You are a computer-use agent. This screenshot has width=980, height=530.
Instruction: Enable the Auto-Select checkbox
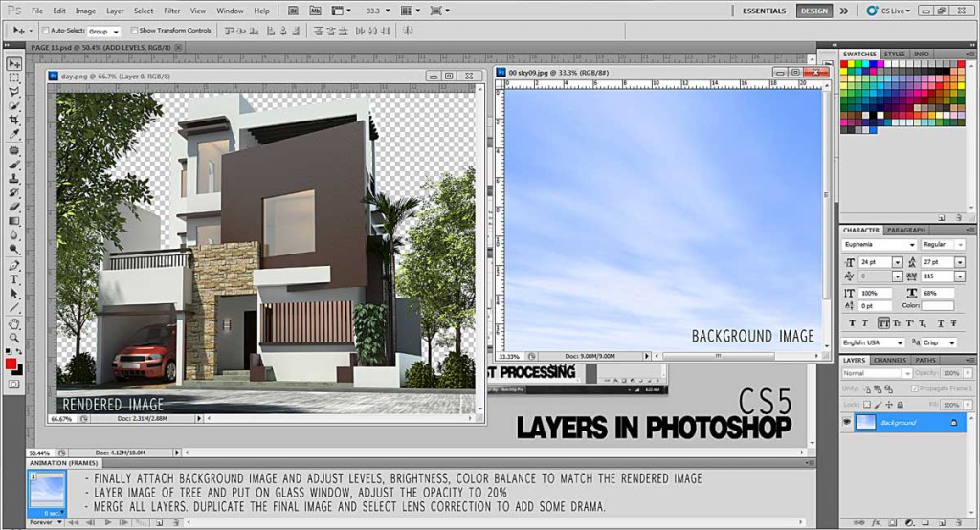(46, 30)
